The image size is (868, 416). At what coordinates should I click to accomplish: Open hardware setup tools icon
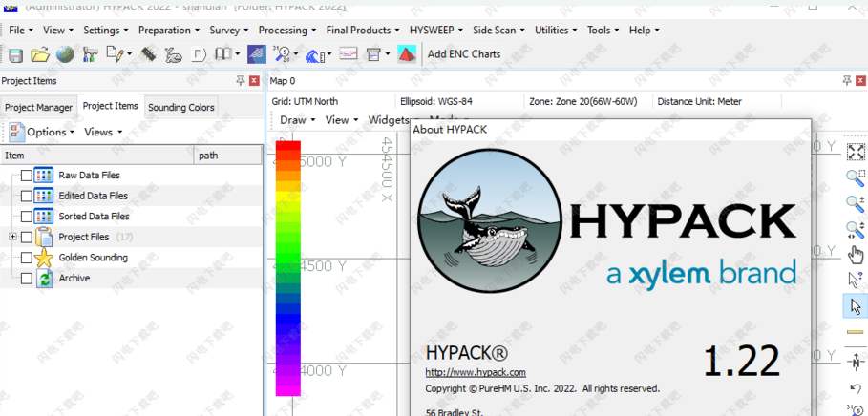click(x=90, y=54)
